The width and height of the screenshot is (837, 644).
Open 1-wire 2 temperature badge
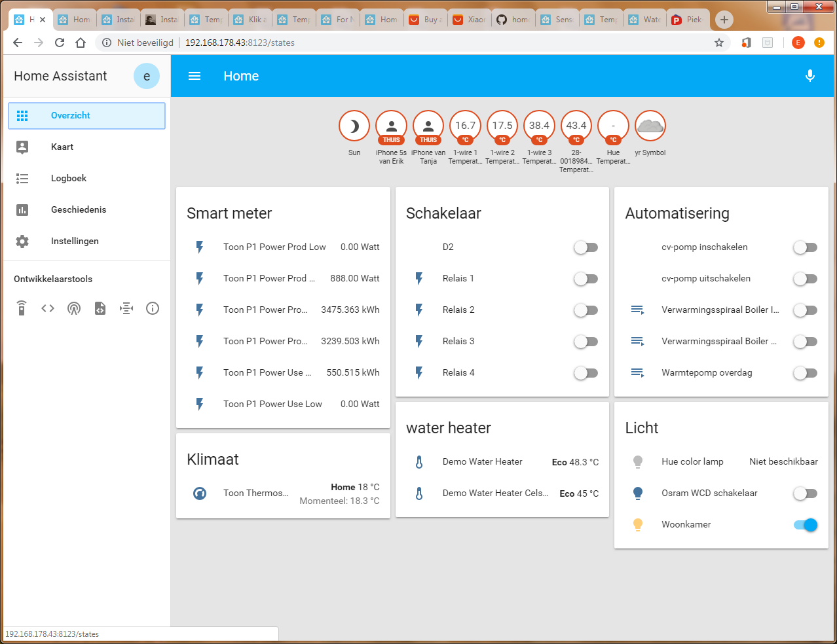[502, 126]
